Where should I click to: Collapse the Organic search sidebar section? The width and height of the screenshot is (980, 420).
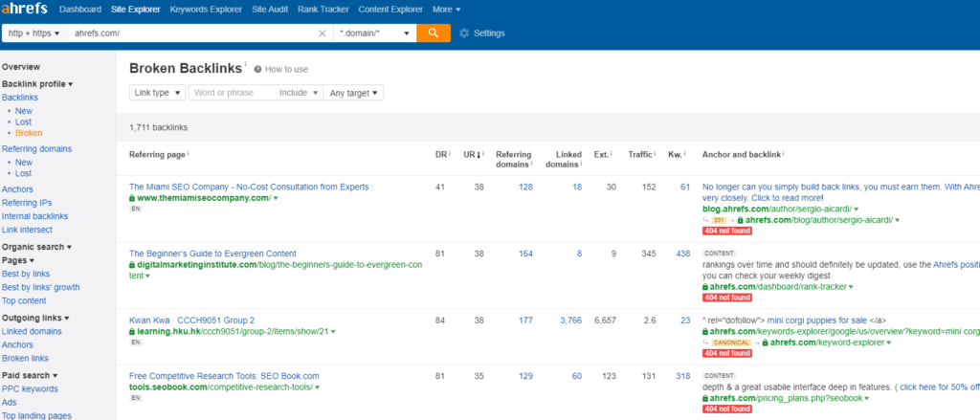37,247
